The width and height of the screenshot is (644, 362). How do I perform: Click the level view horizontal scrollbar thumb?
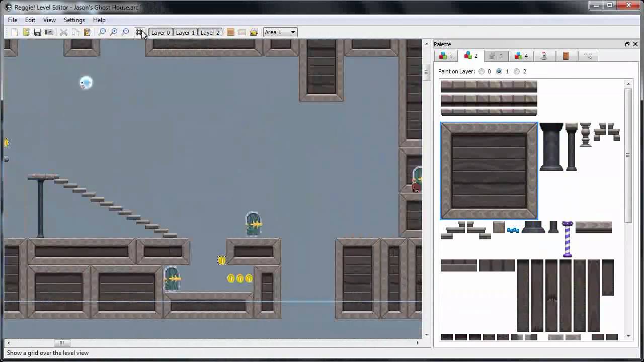click(x=62, y=343)
